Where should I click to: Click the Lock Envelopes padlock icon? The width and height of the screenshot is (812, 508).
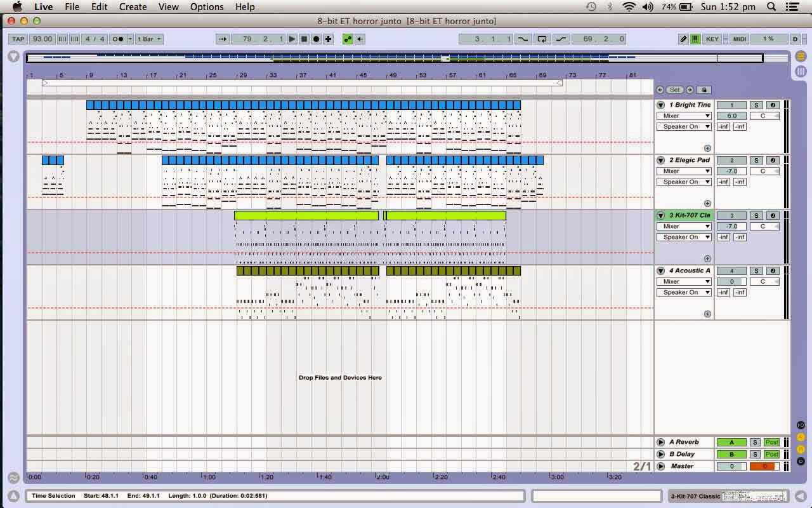pos(704,90)
